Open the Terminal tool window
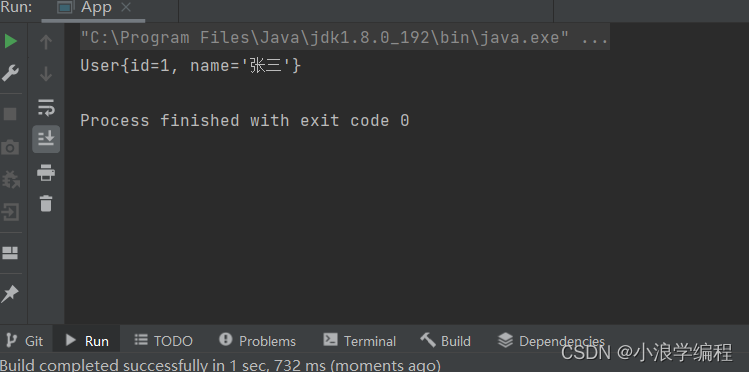This screenshot has height=372, width=749. (360, 341)
